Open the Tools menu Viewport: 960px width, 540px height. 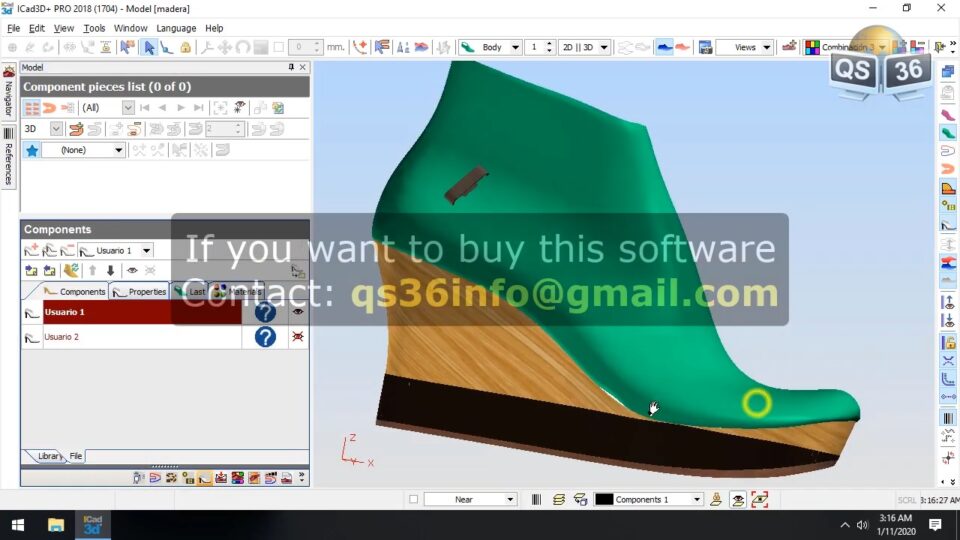94,28
